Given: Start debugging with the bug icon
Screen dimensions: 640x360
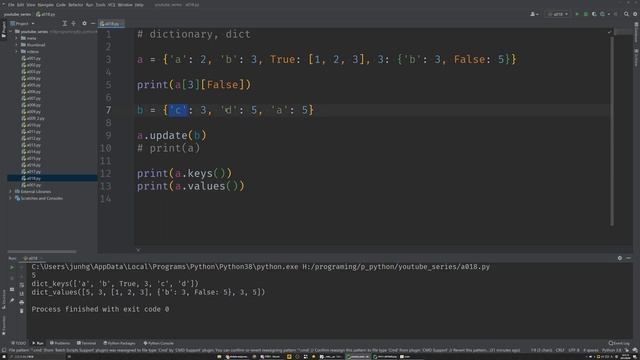Looking at the screenshot, I should [x=586, y=14].
